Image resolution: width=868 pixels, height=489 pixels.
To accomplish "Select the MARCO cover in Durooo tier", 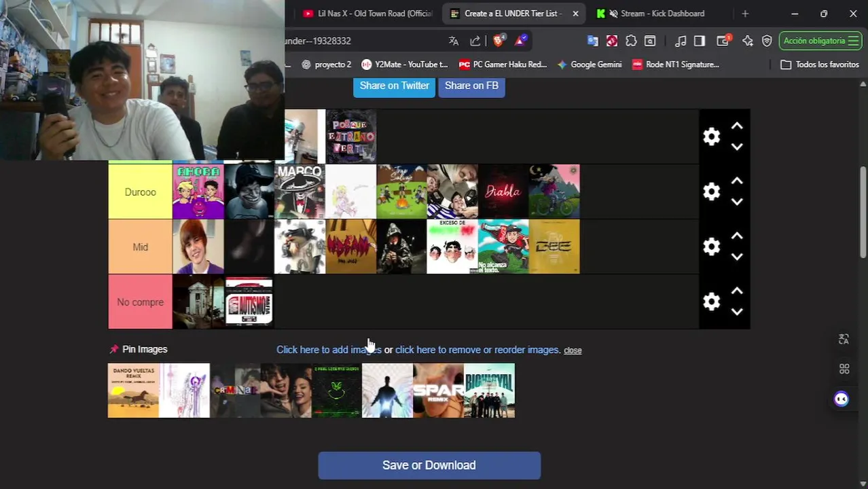I will (300, 192).
